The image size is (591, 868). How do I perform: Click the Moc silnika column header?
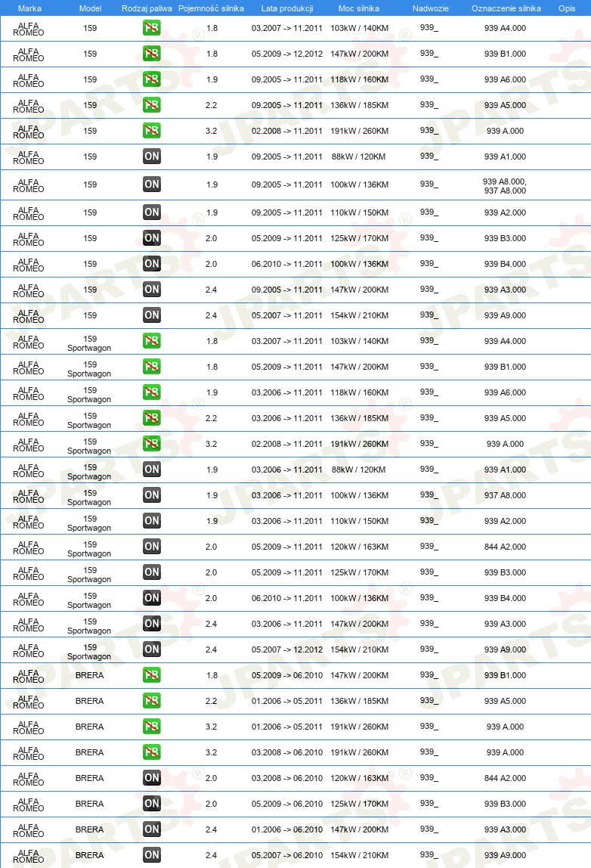coord(358,8)
